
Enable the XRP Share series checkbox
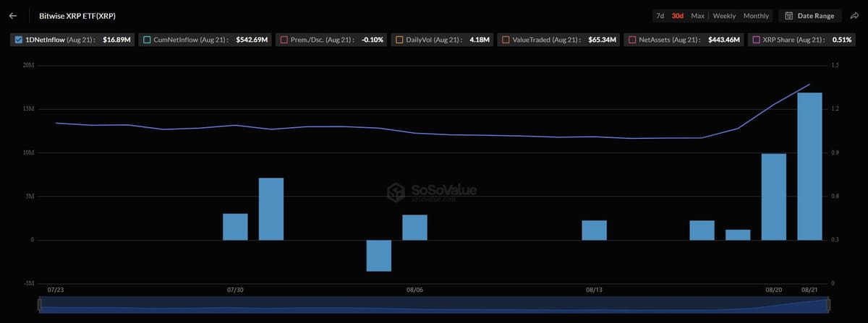point(757,40)
